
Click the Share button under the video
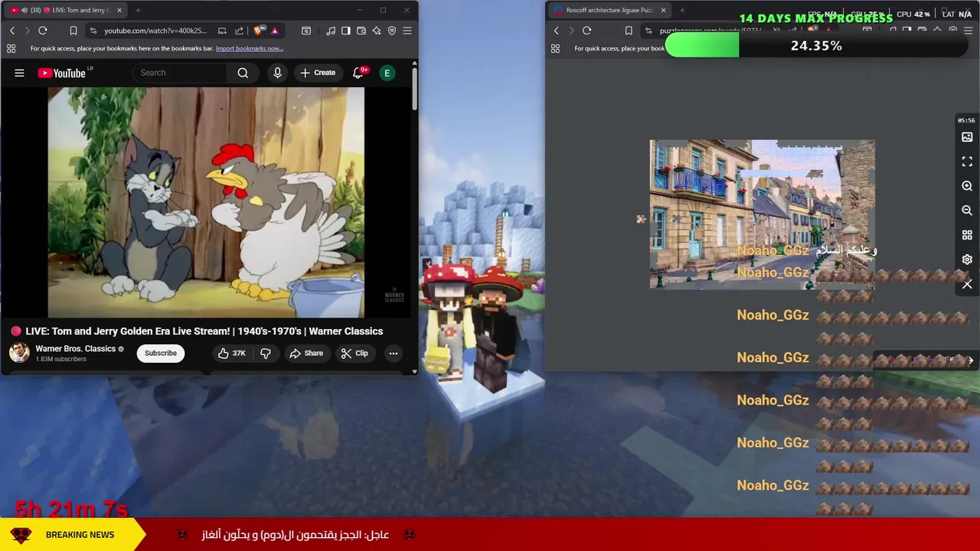tap(306, 353)
